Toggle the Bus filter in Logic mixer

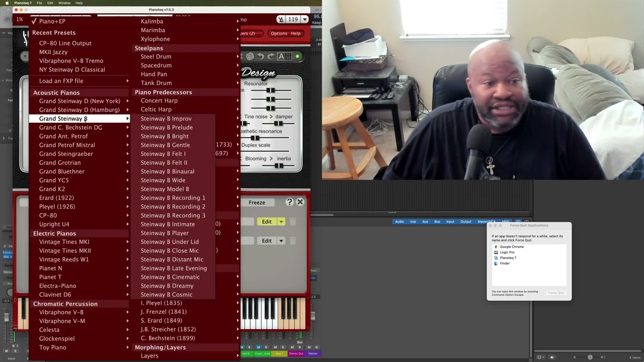[437, 222]
